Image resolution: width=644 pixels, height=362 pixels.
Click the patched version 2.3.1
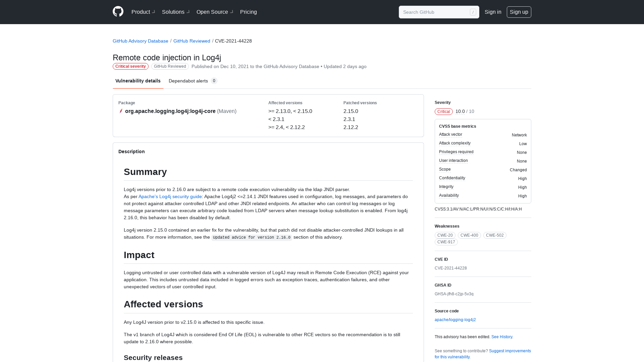[x=349, y=119]
